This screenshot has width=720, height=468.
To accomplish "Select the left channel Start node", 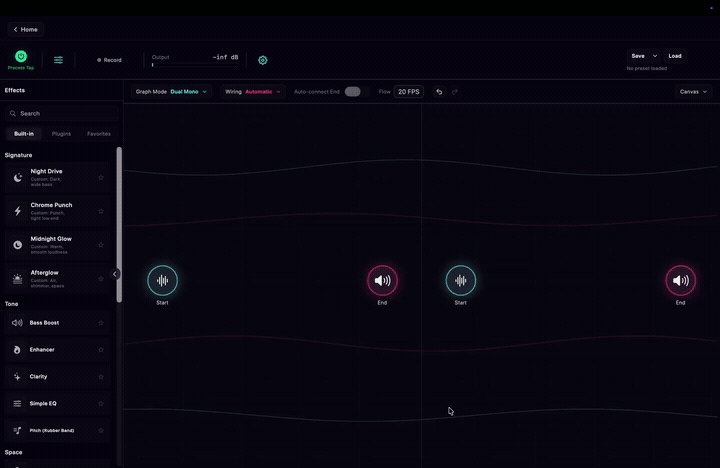I will point(163,281).
